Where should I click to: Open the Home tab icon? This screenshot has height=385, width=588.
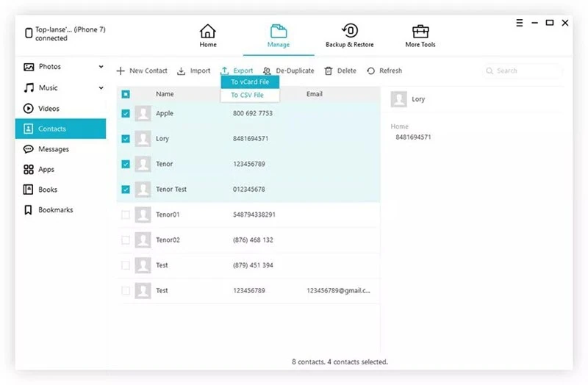(x=207, y=31)
